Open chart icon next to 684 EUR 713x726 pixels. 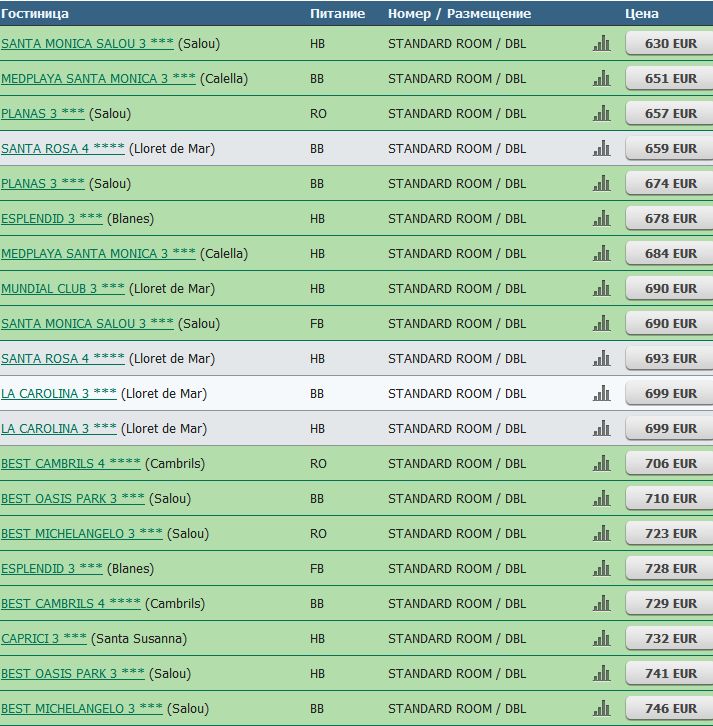(x=601, y=253)
